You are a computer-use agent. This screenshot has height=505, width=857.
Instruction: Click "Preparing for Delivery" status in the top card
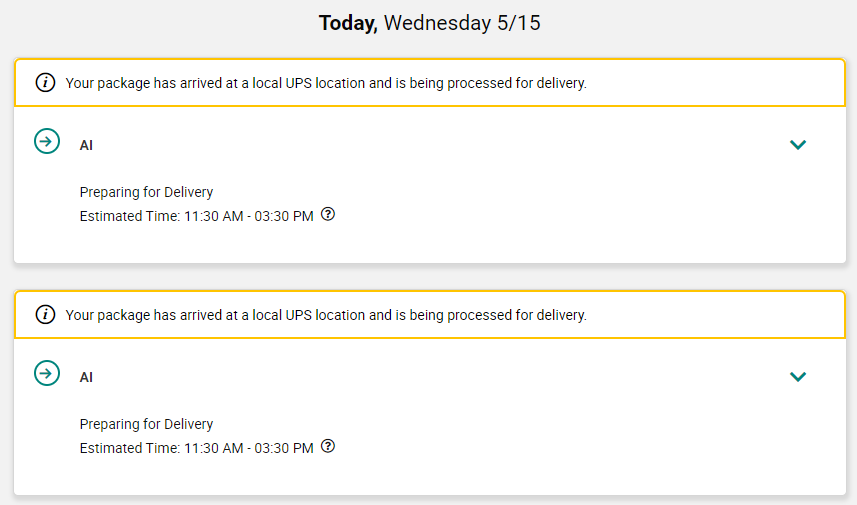146,192
